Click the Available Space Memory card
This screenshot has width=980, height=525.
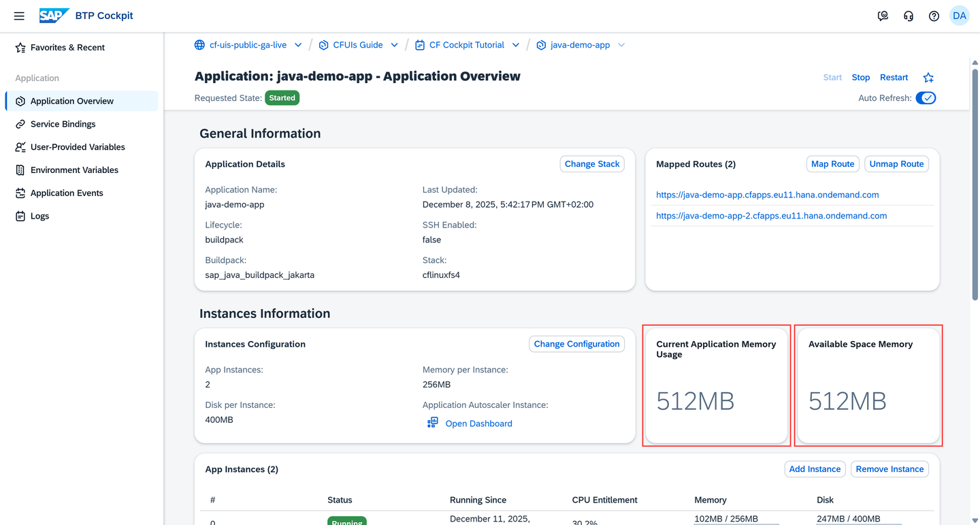coord(868,386)
